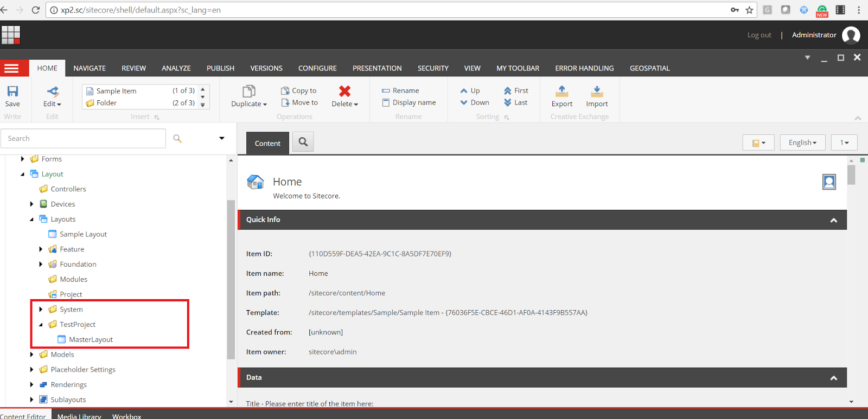Screen dimensions: 868x419
Task: Switch to the PUBLISH ribbon tab
Action: point(220,68)
